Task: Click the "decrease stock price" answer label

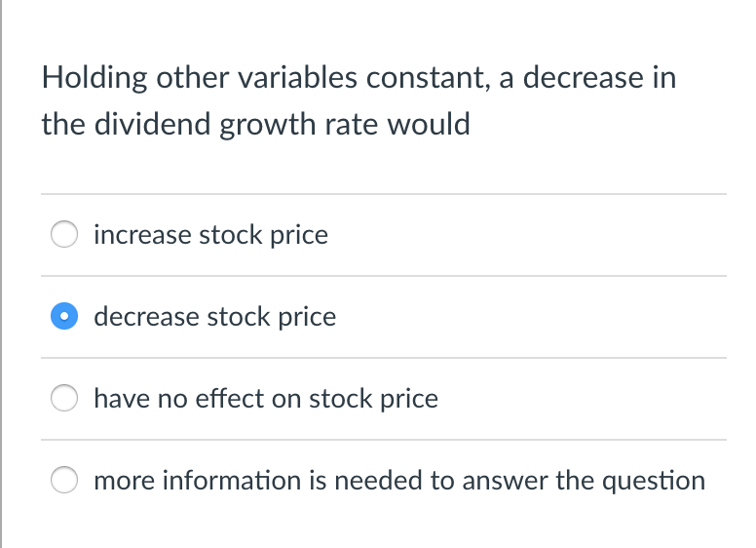Action: [214, 317]
